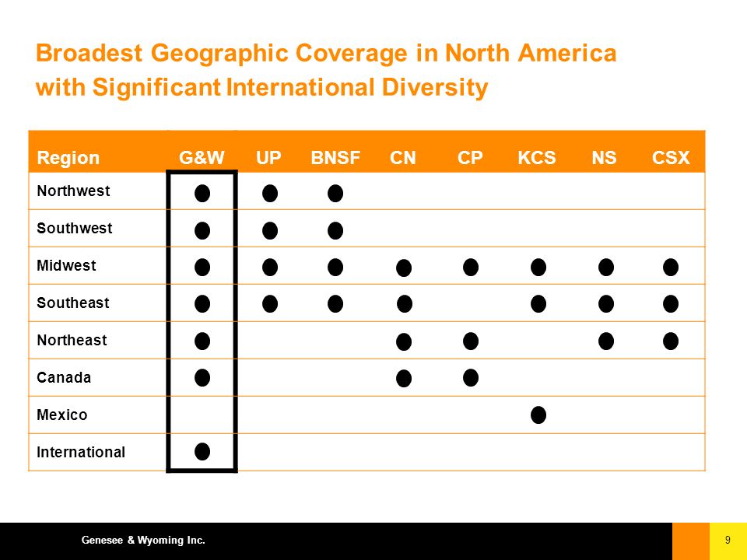
Task: Click the Canada dot under G&W
Action: click(202, 378)
